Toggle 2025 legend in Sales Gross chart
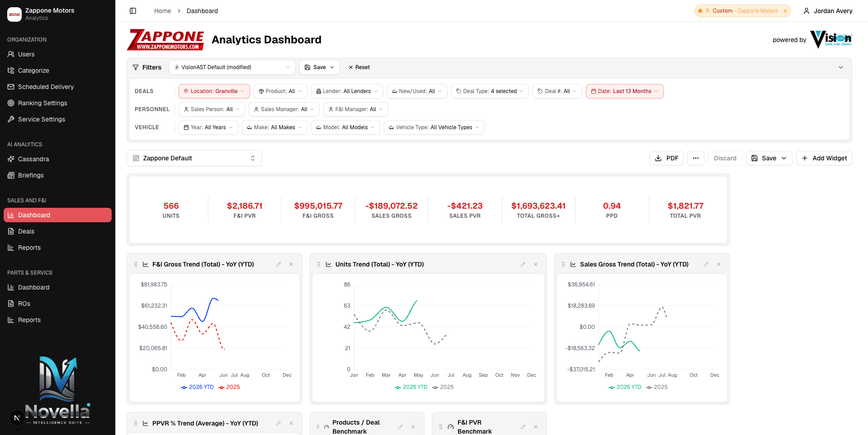This screenshot has height=435, width=868. point(657,387)
